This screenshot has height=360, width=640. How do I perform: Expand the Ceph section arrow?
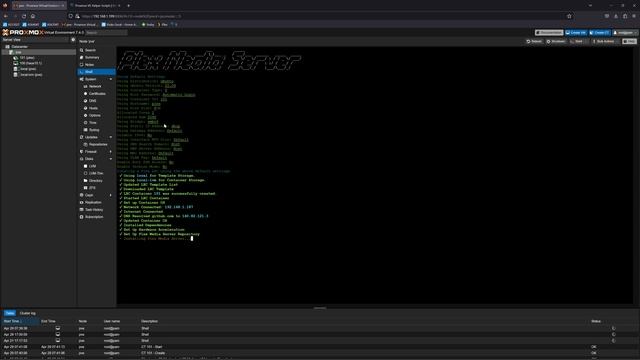click(x=111, y=195)
